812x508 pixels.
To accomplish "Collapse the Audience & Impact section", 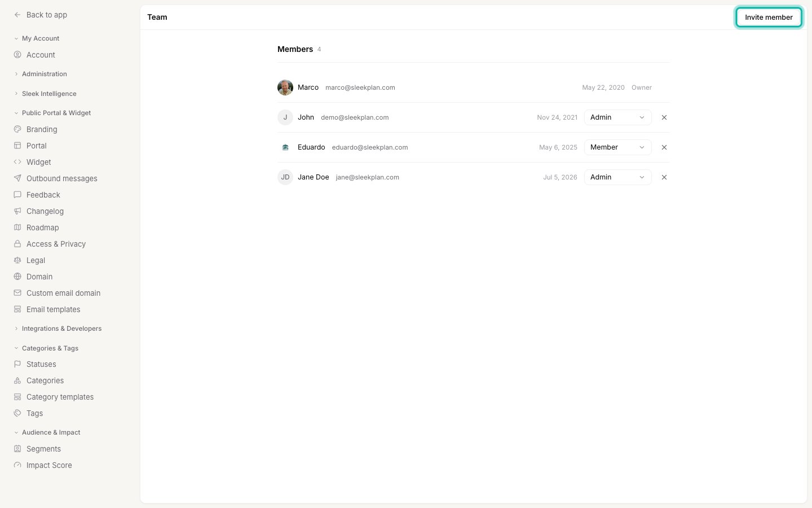I will pyautogui.click(x=47, y=432).
